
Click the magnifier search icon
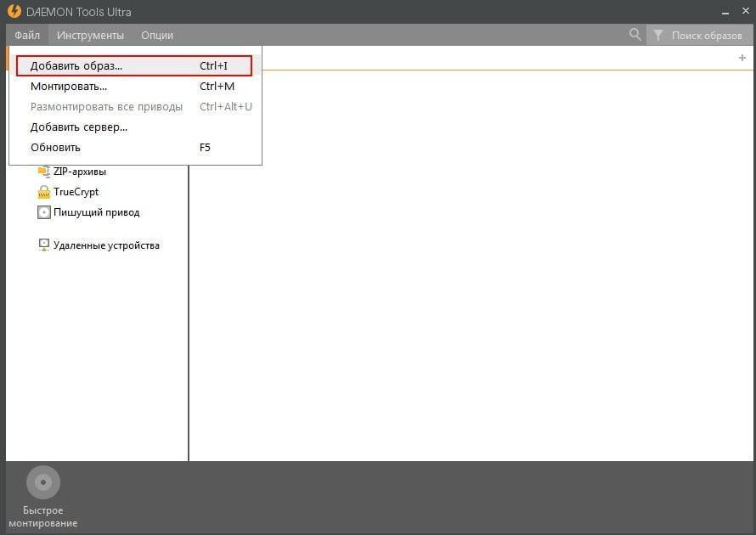tap(635, 35)
